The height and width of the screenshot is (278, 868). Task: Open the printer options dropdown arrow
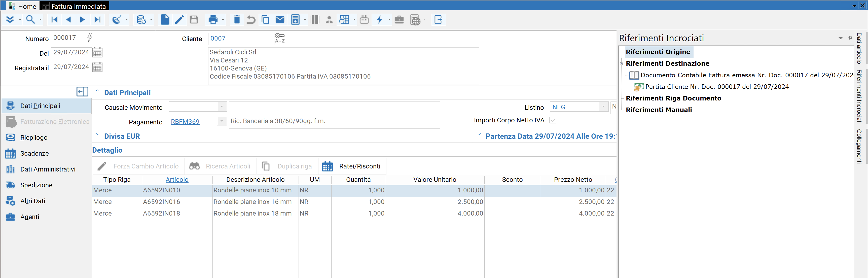point(223,20)
